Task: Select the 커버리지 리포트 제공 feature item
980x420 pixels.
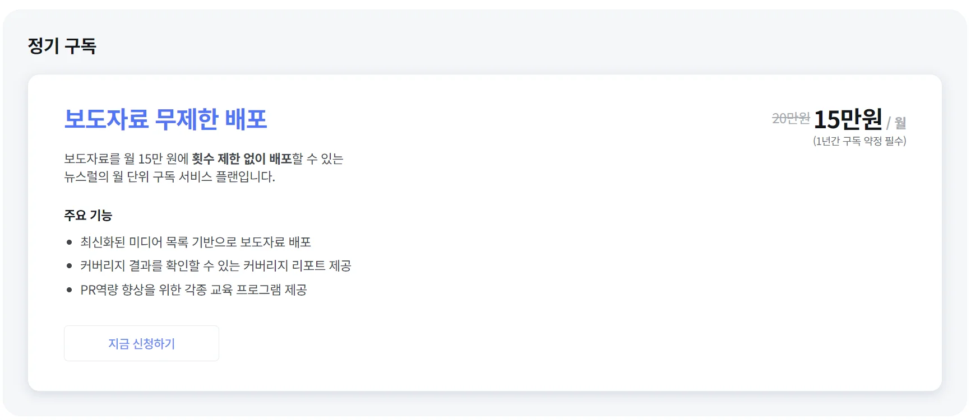Action: coord(216,266)
